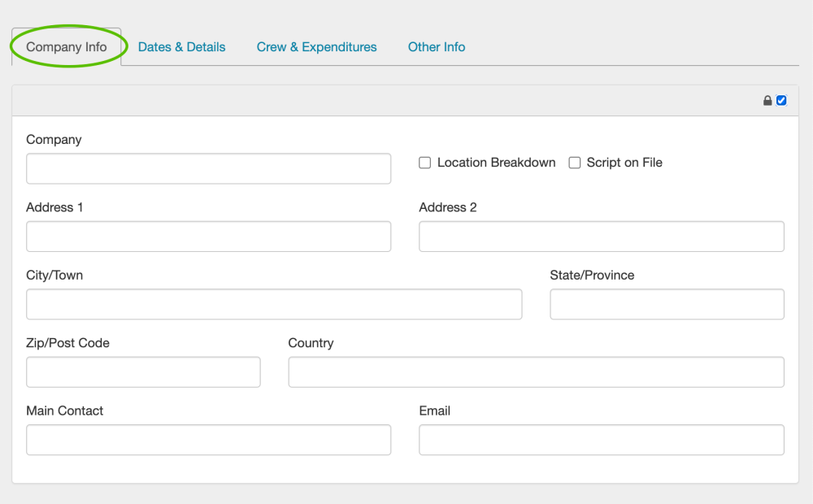Focus the Email input field

pos(601,440)
